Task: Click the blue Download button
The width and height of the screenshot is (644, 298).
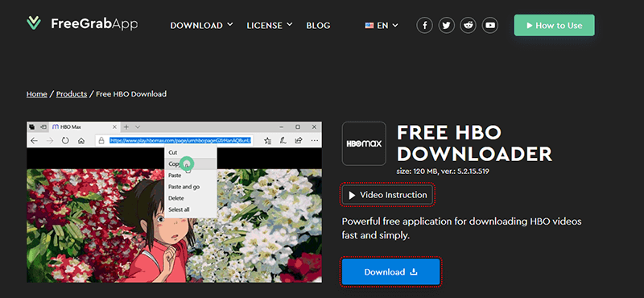Action: [x=390, y=271]
